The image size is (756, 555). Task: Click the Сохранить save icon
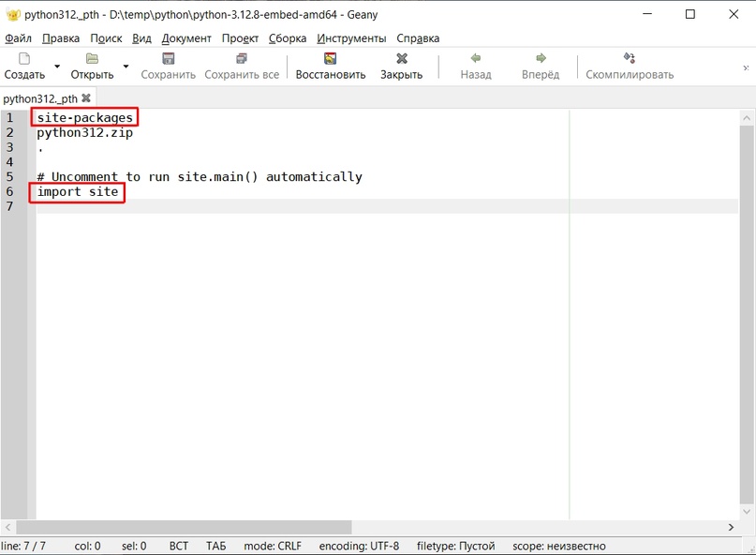[169, 59]
